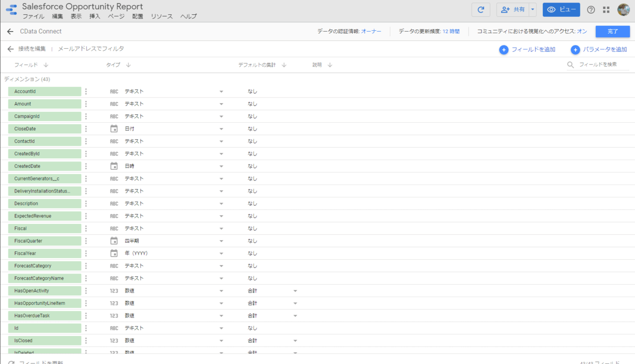The image size is (635, 364).
Task: Open the user account avatar
Action: pos(623,10)
